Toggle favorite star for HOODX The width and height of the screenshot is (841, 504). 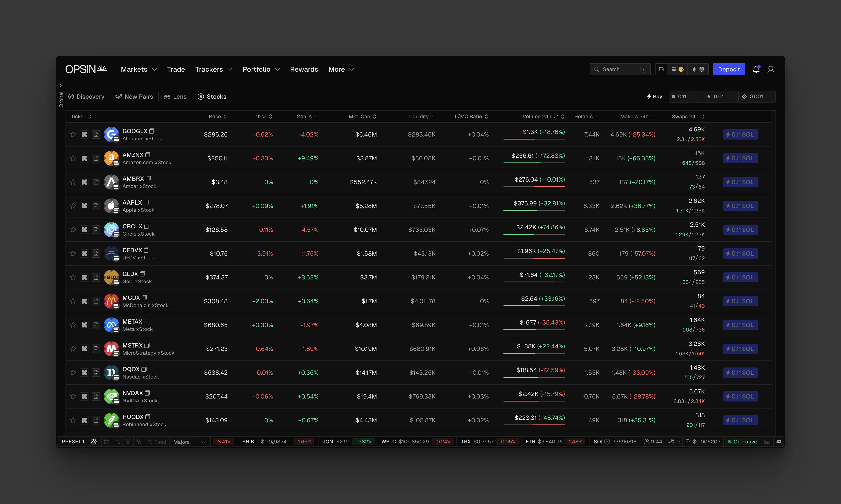click(73, 420)
